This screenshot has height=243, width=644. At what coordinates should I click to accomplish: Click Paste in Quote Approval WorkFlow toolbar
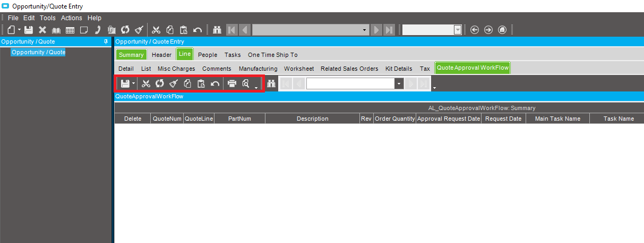click(x=201, y=83)
